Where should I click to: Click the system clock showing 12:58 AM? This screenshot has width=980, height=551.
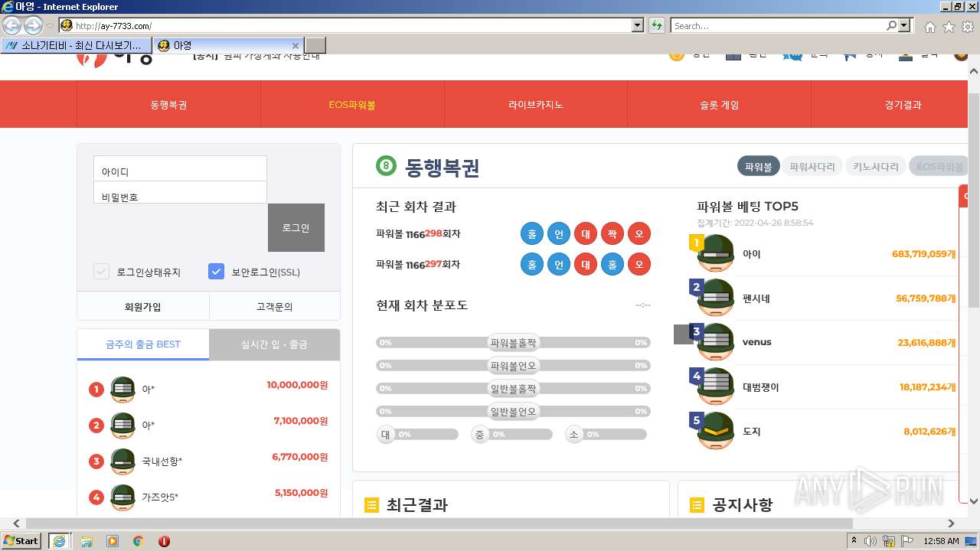click(941, 541)
